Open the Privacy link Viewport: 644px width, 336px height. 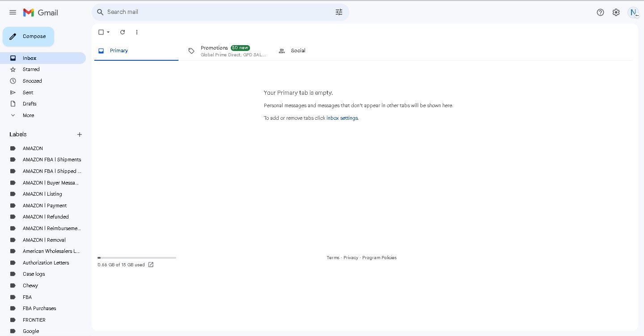pyautogui.click(x=351, y=258)
